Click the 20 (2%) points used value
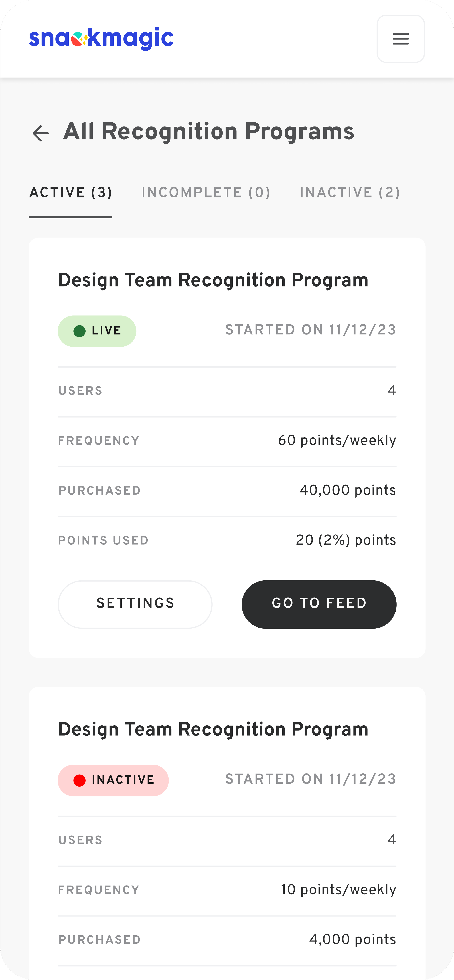454x980 pixels. pyautogui.click(x=346, y=540)
